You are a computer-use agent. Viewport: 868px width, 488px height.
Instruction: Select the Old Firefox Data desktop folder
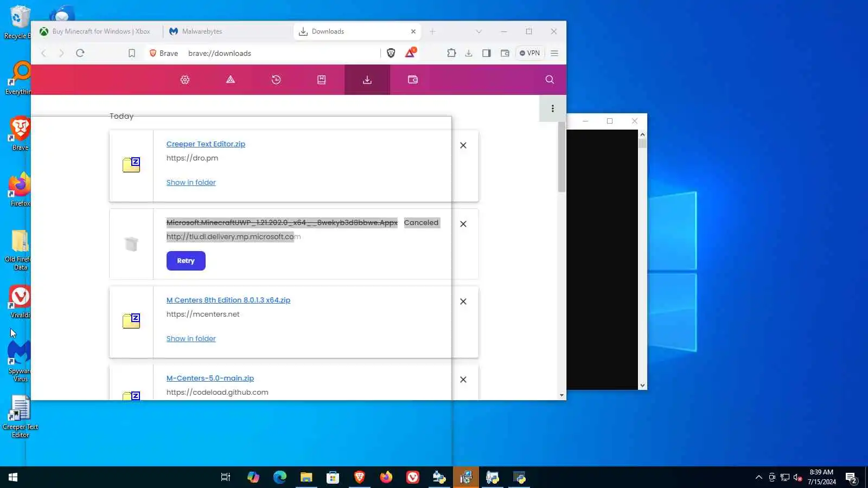coord(20,249)
